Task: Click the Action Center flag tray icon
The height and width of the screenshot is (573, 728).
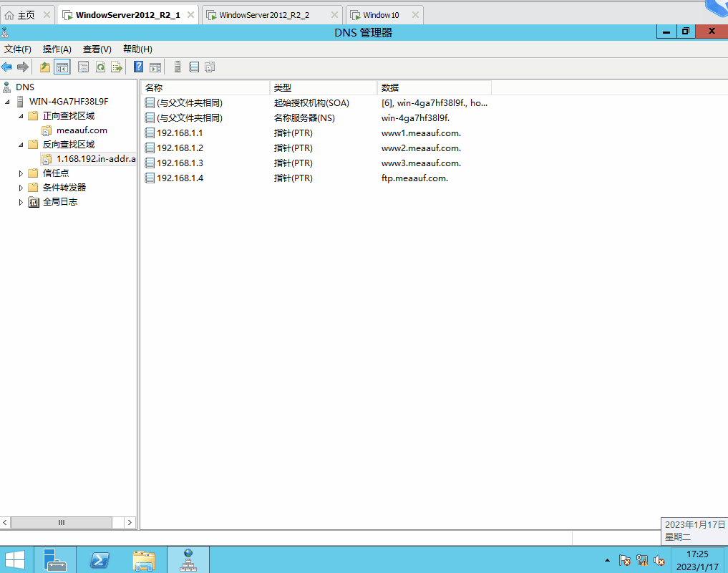Action: 624,560
